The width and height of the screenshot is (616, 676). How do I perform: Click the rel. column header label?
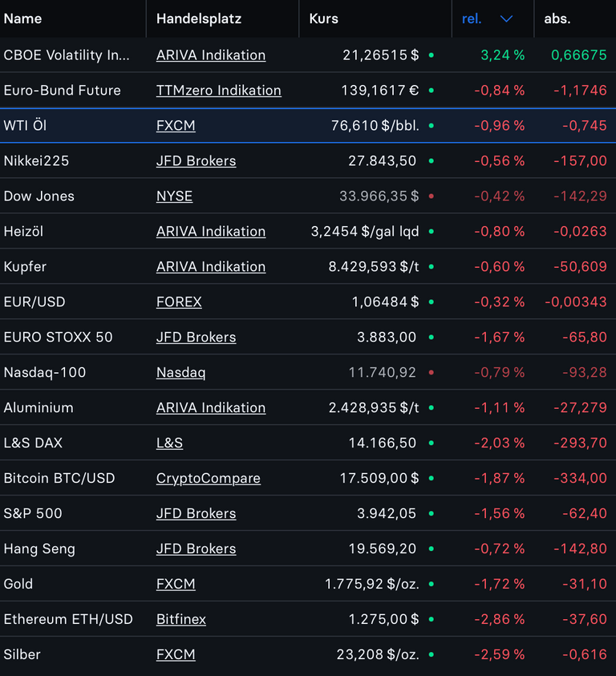pos(472,18)
